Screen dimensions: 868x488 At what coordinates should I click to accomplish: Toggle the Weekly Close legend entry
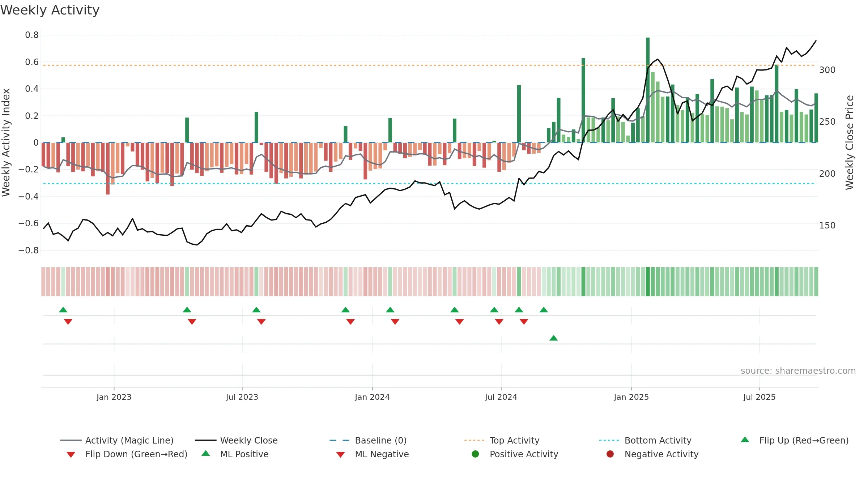click(x=236, y=440)
